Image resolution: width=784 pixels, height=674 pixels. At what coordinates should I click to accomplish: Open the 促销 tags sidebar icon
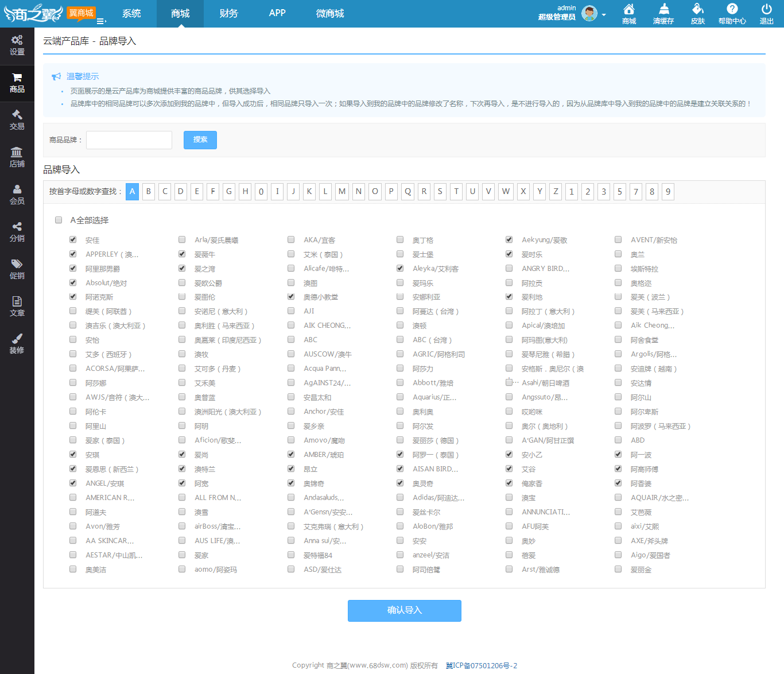[17, 264]
